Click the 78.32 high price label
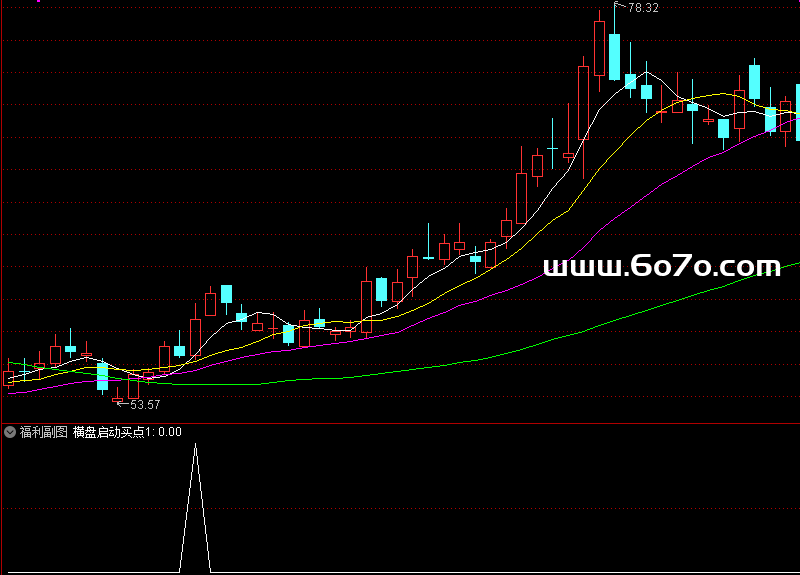The height and width of the screenshot is (575, 800). pos(643,8)
